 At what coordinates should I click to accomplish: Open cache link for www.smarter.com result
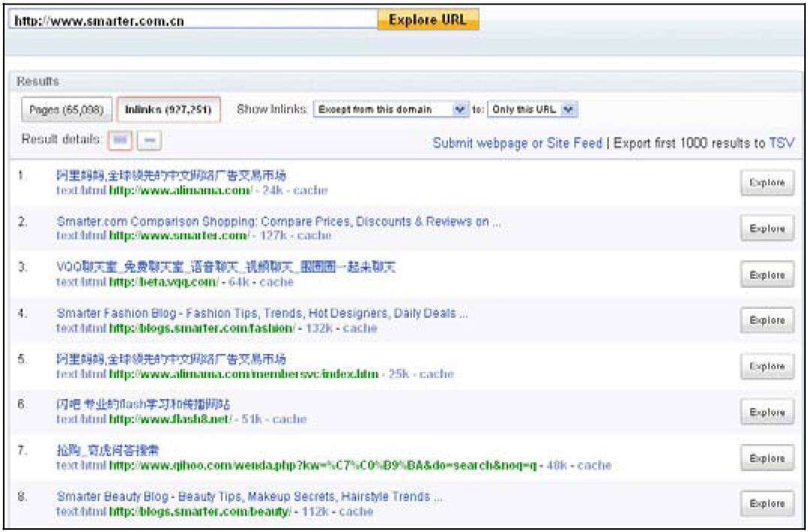[314, 235]
